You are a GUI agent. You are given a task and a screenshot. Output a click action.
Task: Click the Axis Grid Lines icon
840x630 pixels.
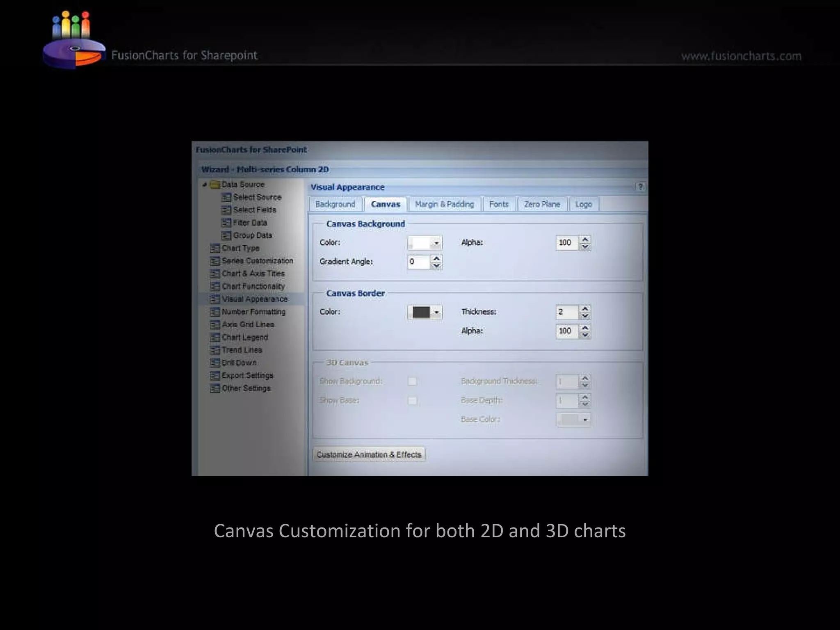215,324
